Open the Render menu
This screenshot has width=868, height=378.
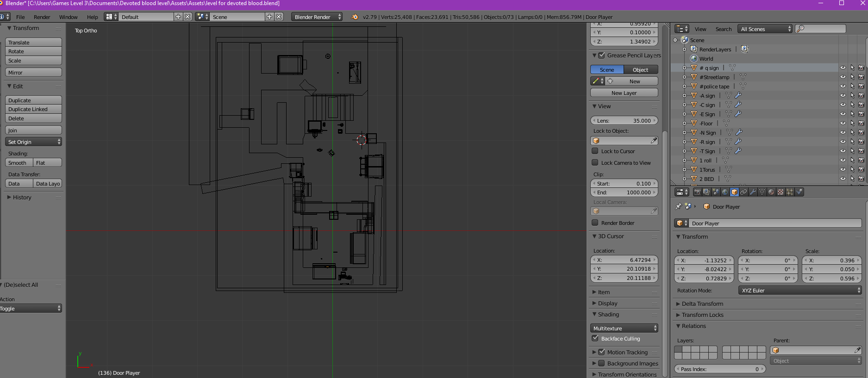click(x=42, y=17)
